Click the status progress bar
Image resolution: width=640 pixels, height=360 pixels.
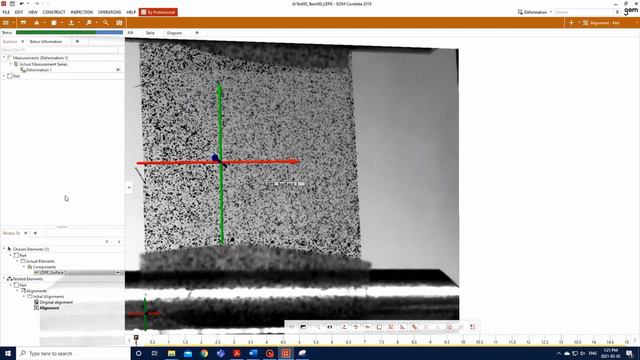click(69, 32)
